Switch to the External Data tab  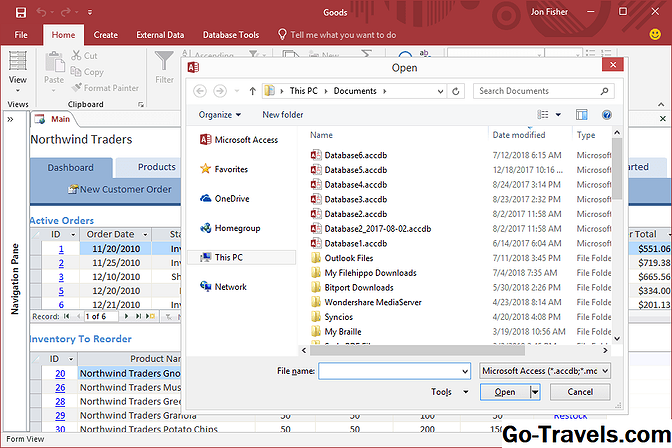click(x=160, y=35)
